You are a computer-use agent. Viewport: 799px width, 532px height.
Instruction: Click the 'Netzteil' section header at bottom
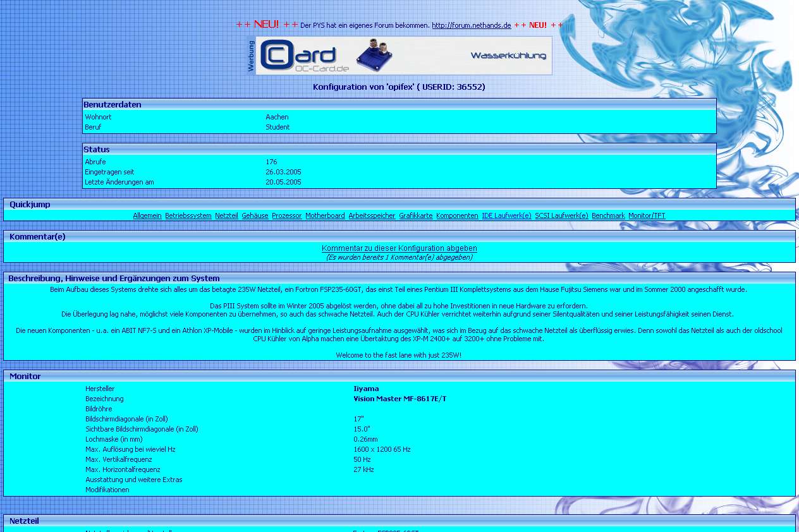pos(399,521)
